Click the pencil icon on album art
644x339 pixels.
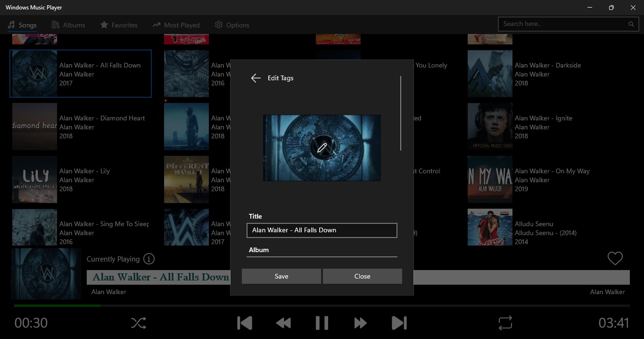point(322,148)
